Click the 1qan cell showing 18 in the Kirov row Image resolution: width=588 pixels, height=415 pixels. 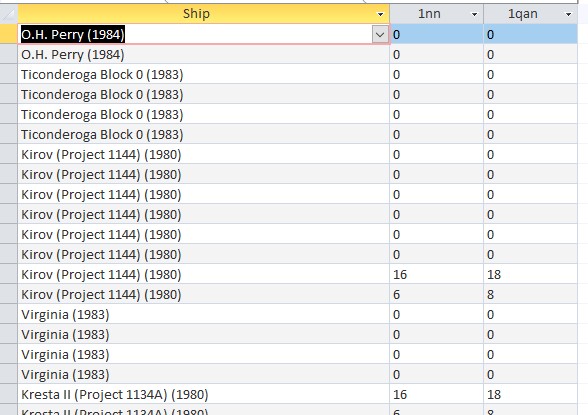click(x=531, y=274)
